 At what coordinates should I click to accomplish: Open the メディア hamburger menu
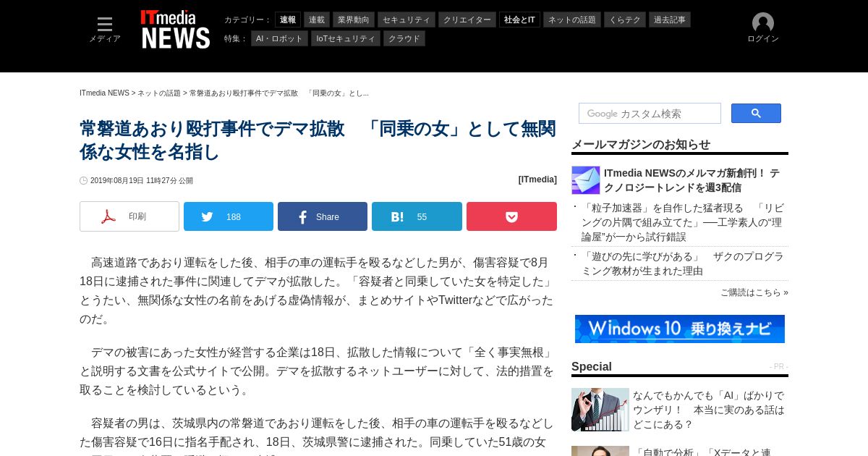[x=105, y=29]
